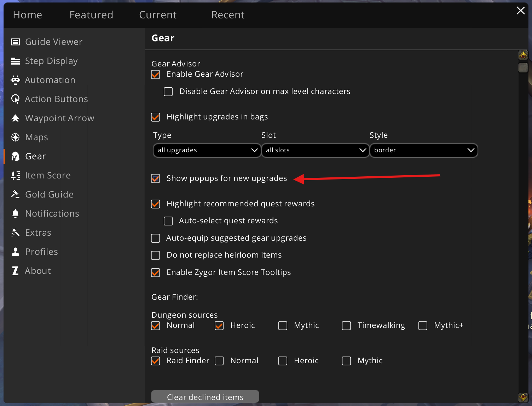
Task: Disable the Enable Gear Advisor checkbox
Action: tap(156, 75)
